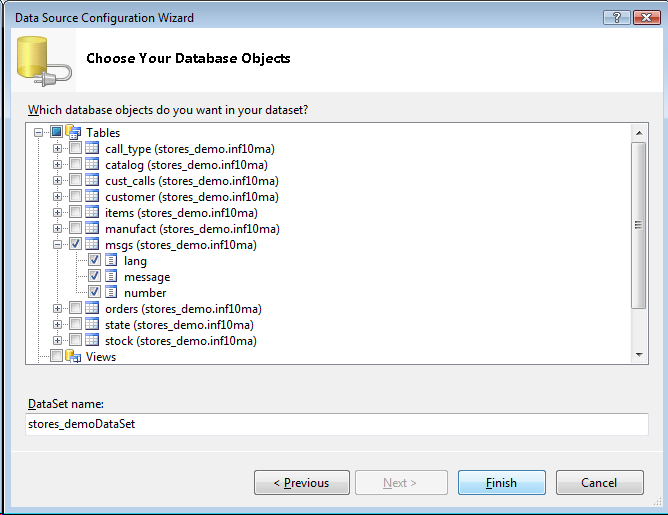This screenshot has width=668, height=515.
Task: Go back with the Previous button
Action: coord(302,483)
